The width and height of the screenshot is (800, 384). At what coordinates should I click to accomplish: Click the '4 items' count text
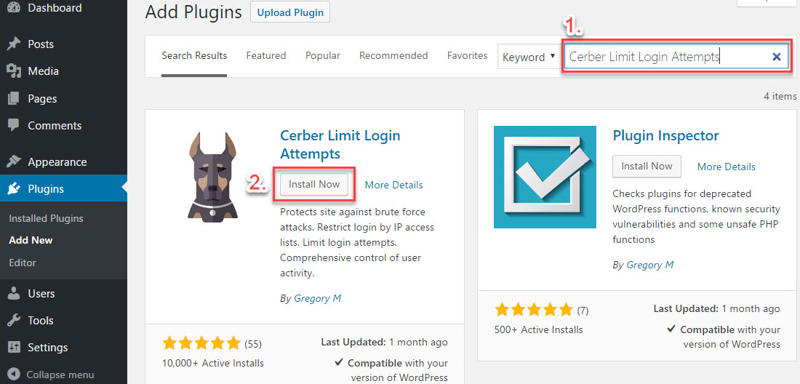[x=780, y=96]
